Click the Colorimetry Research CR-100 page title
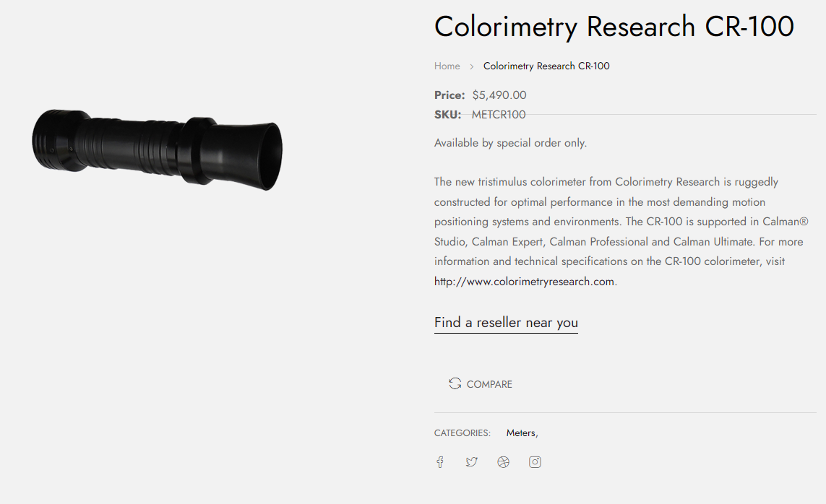Image resolution: width=826 pixels, height=504 pixels. (614, 27)
